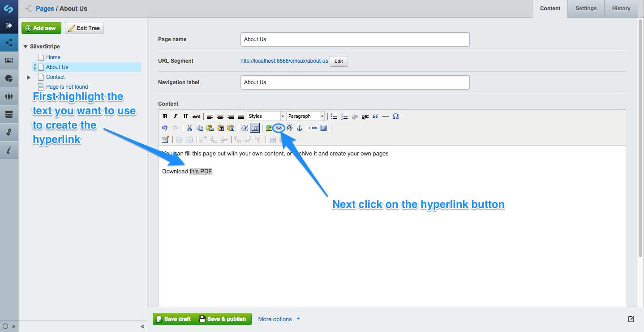Insert an anchor using the anchor icon
Image resolution: width=644 pixels, height=332 pixels.
(x=300, y=128)
